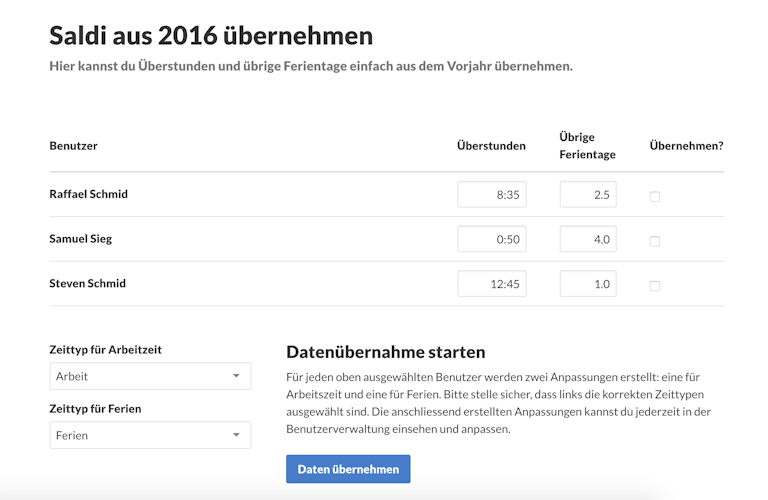Click the user name Raffael Schmid
The height and width of the screenshot is (500, 768).
click(88, 194)
